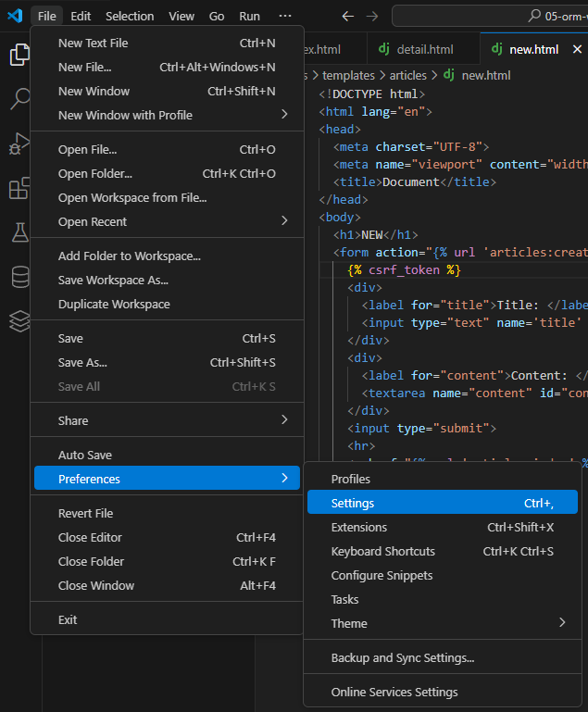Choose New Window entry

167,92
